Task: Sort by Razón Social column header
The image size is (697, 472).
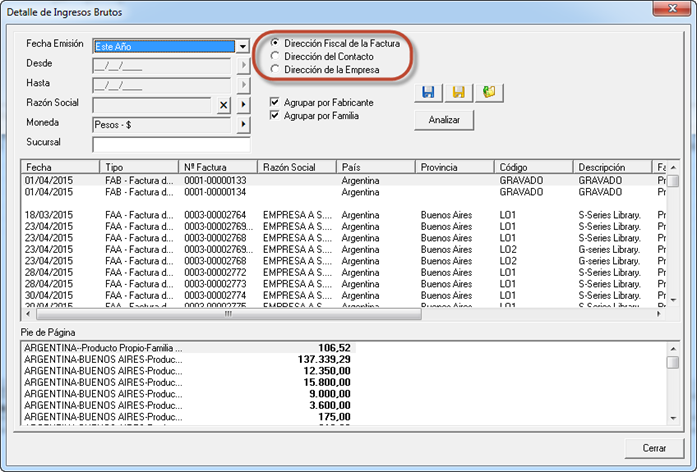Action: pyautogui.click(x=296, y=167)
